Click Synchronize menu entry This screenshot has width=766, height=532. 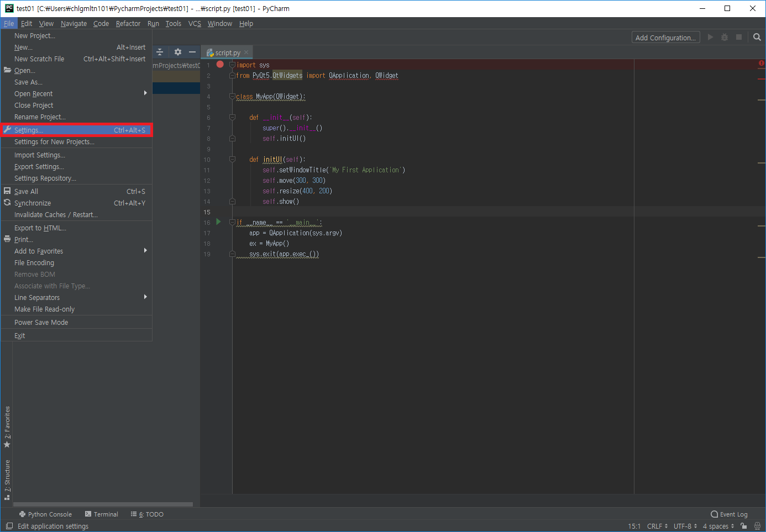click(x=76, y=203)
